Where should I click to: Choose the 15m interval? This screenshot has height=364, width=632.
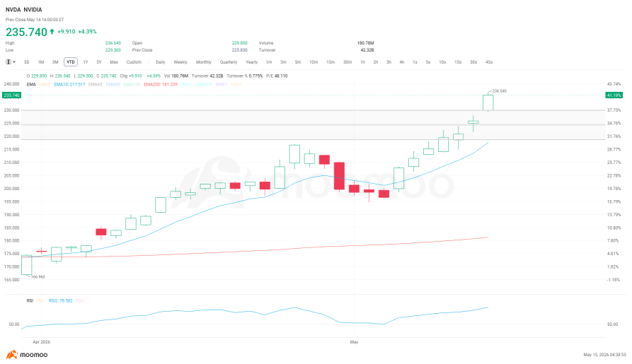point(331,62)
